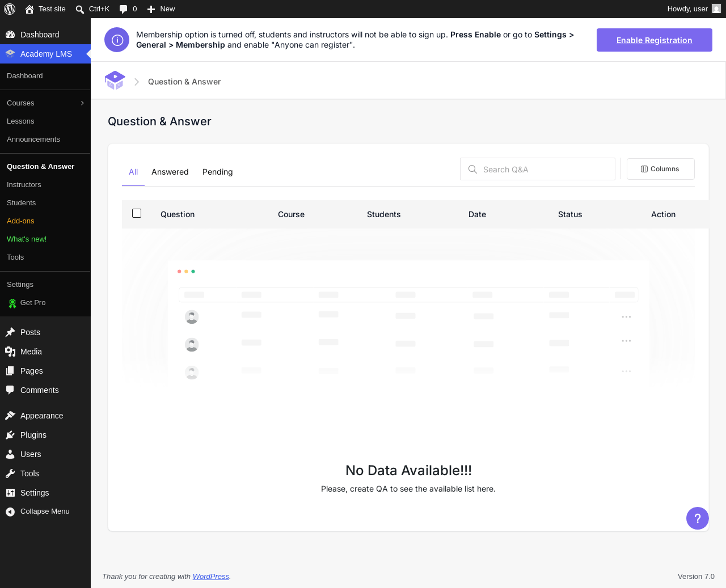Click the Dashboard gauge icon in sidebar
The height and width of the screenshot is (588, 726).
click(x=10, y=35)
